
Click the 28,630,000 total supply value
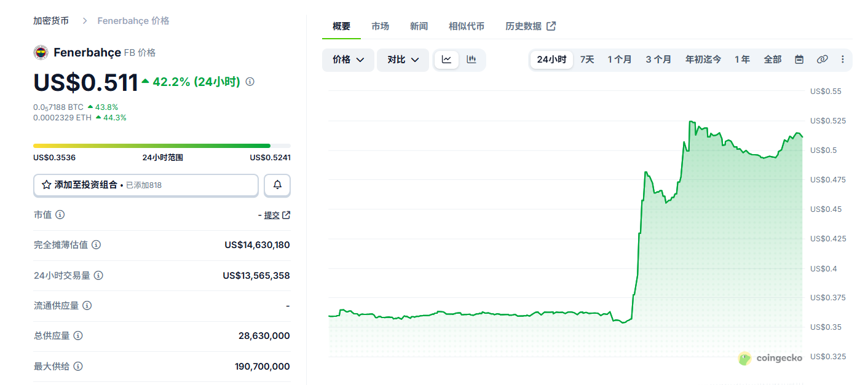click(264, 336)
